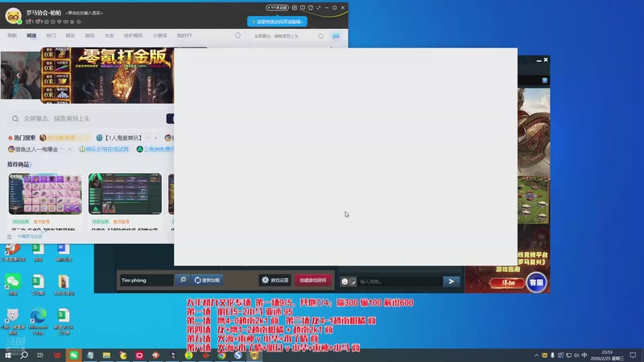Image resolution: width=644 pixels, height=362 pixels.
Task: Click the play-box icon in YY title bar
Action: tap(295, 8)
